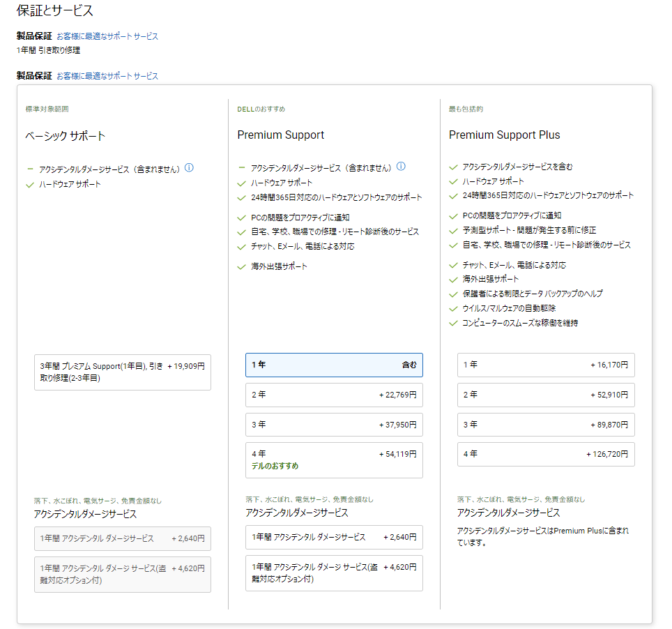Click info icon beside Basic Support accidental damage
Screen dimensions: 672x629
pos(189,168)
